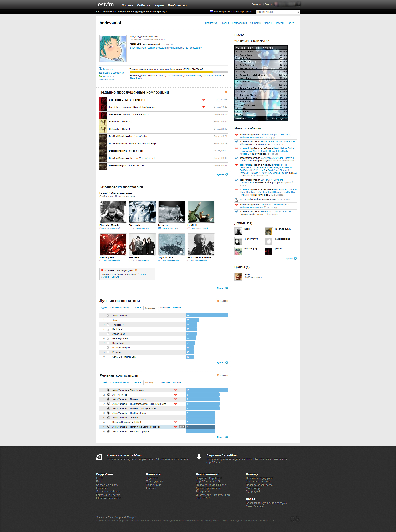Viewport: 396px width, 532px height.
Task: Click the Выход logout link
Action: coord(268,4)
